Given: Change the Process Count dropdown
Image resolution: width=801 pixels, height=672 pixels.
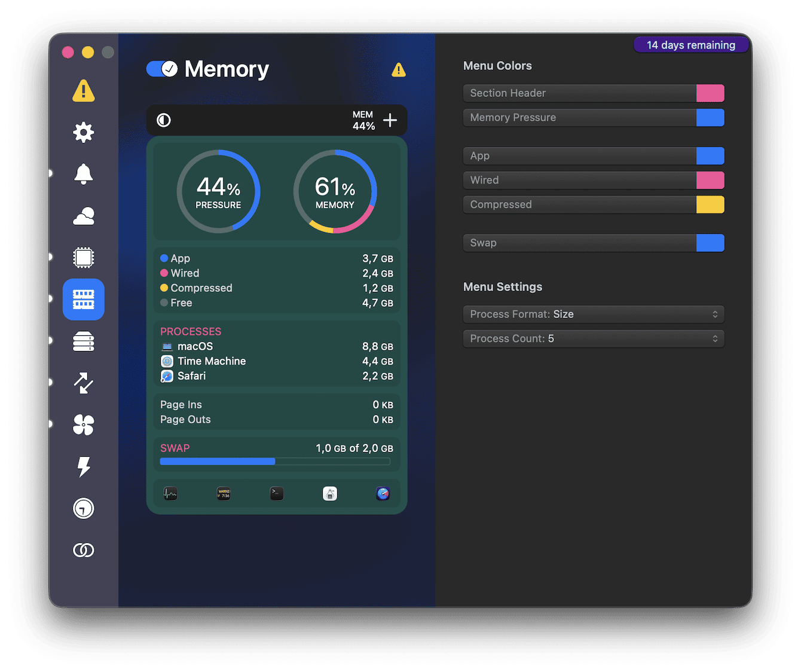Looking at the screenshot, I should (x=593, y=338).
